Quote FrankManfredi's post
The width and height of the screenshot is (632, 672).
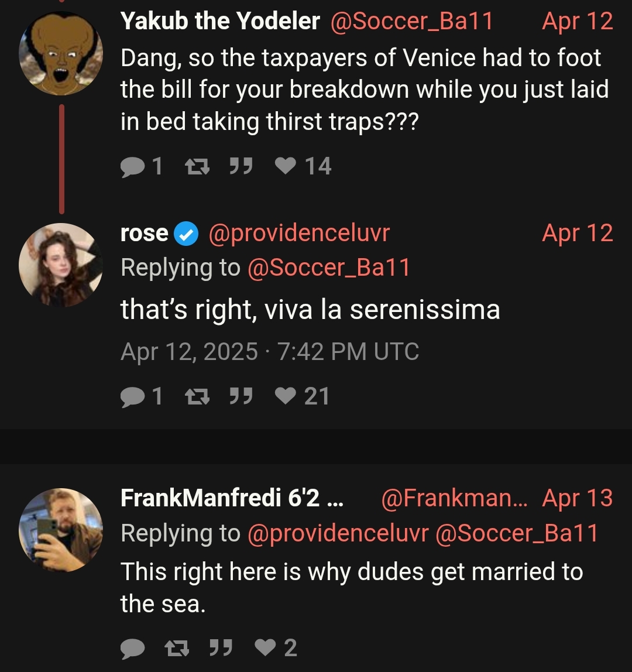click(x=220, y=647)
